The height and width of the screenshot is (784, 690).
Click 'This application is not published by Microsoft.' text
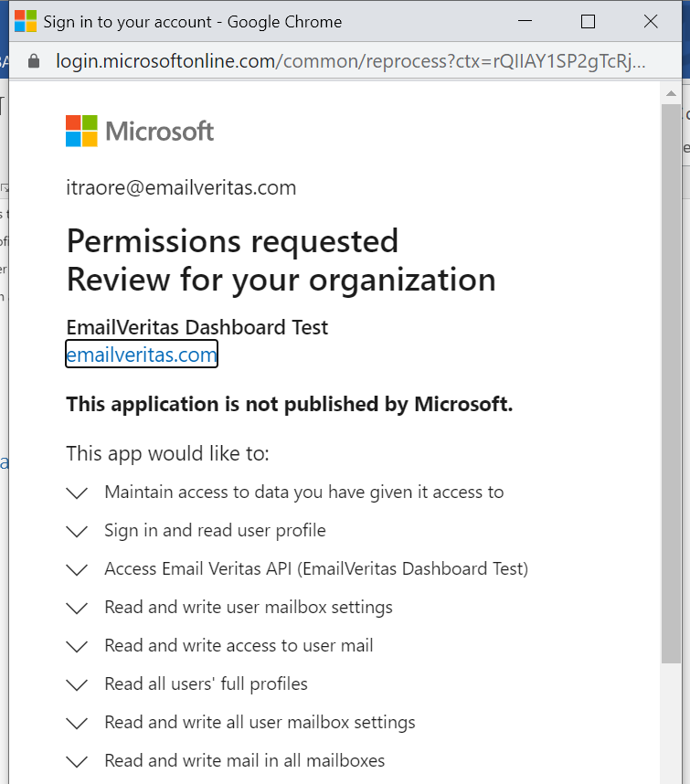click(290, 404)
